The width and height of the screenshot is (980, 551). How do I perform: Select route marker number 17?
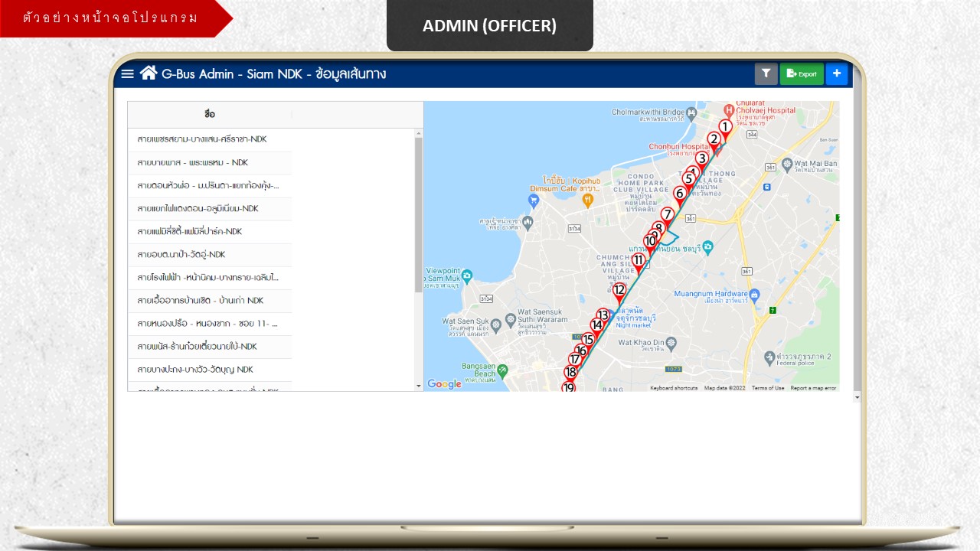click(x=575, y=362)
